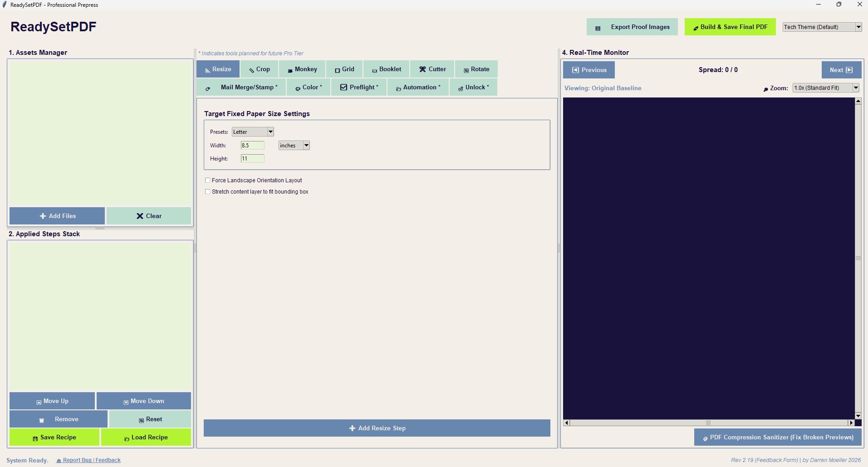Click Add Resize Step button
This screenshot has height=467, width=868.
click(x=377, y=428)
